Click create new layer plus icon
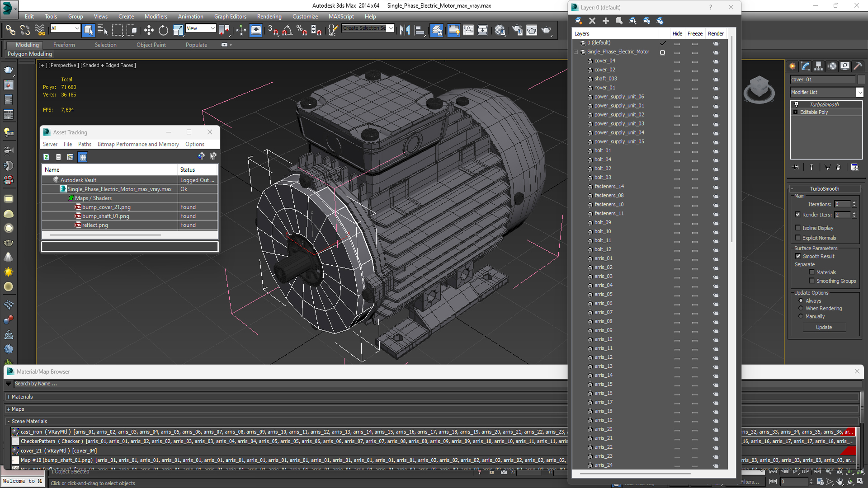The width and height of the screenshot is (868, 488). coord(605,21)
